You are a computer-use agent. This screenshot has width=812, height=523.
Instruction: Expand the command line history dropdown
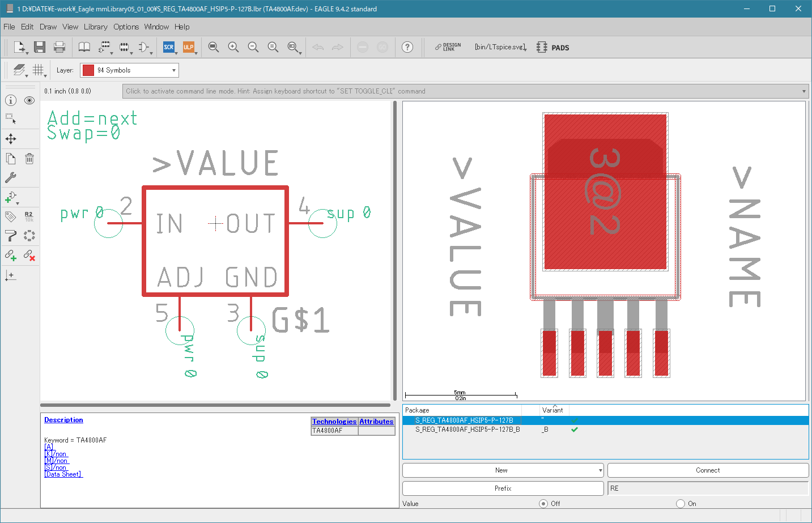[x=804, y=91]
